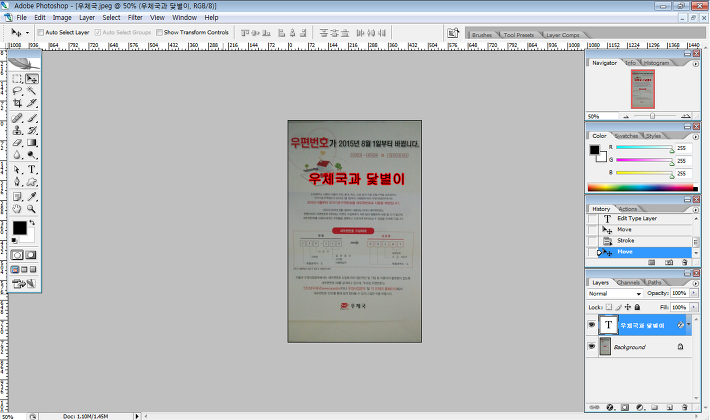Reset default foreground and background colors
The width and height of the screenshot is (710, 420).
(x=14, y=240)
